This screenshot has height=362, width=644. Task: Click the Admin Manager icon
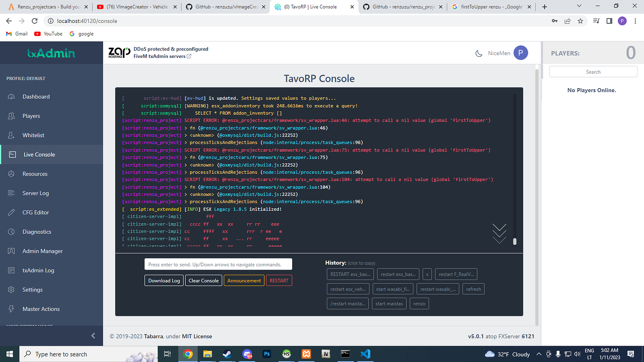click(12, 251)
